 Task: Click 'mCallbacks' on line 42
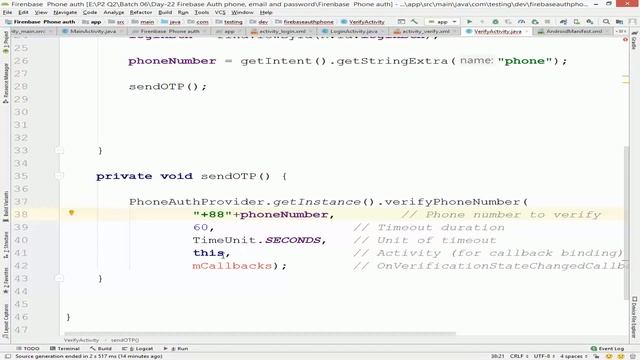(232, 266)
